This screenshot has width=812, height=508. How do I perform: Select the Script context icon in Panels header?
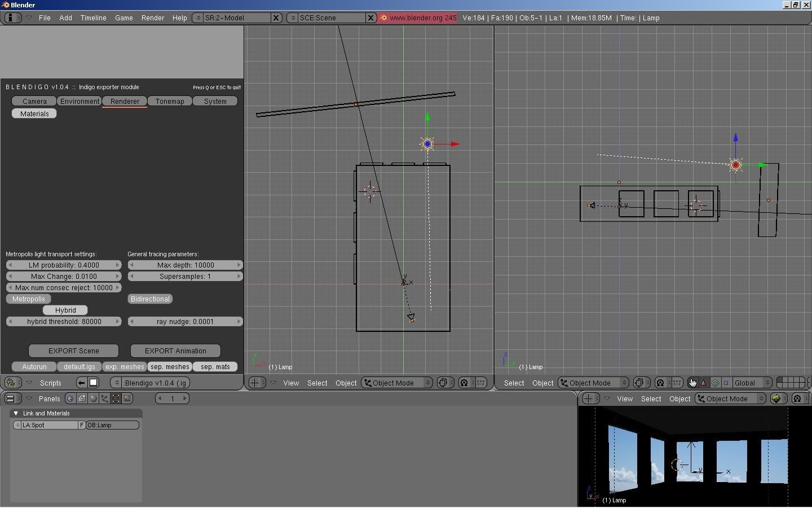pyautogui.click(x=82, y=398)
